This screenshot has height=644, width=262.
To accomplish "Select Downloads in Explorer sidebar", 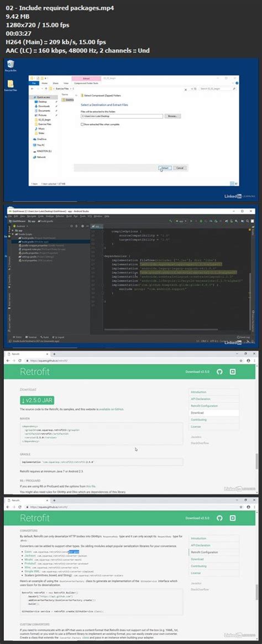I will point(44,106).
